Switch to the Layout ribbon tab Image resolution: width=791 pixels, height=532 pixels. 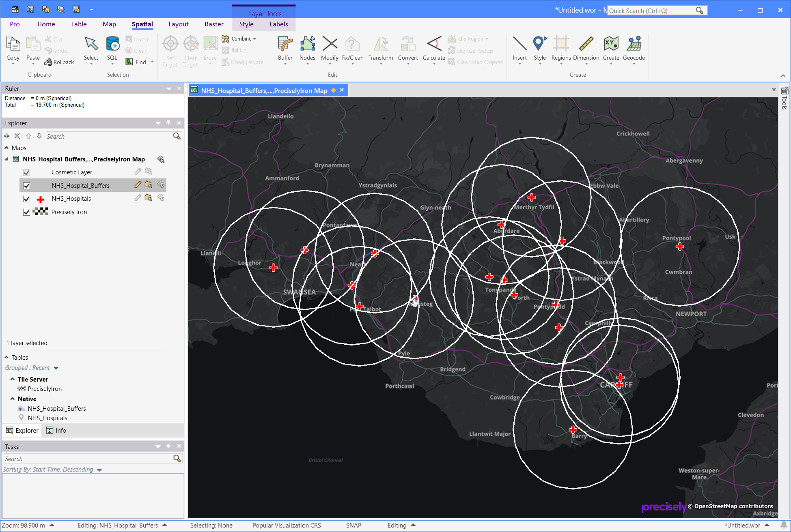[178, 24]
